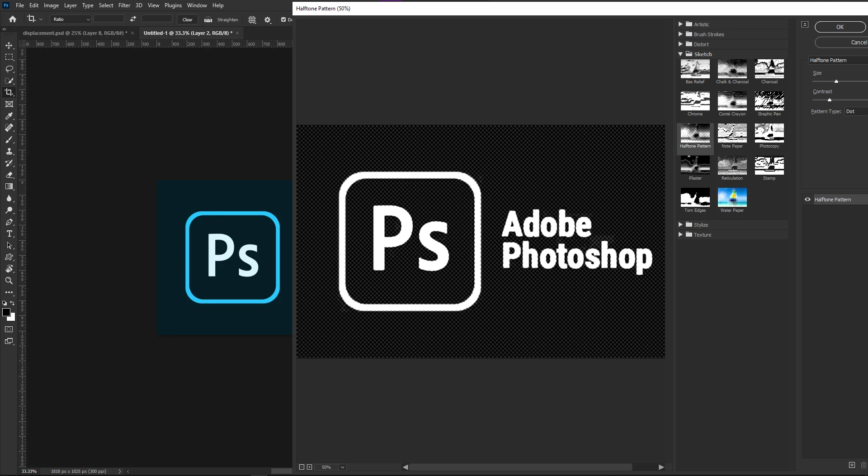Select the Healing Brush tool

[9, 128]
